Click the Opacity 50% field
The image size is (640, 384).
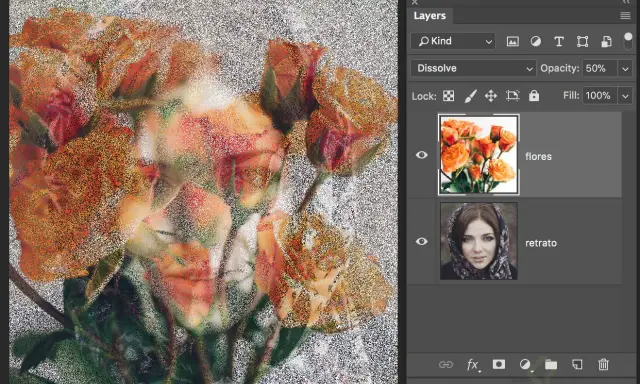coord(599,68)
